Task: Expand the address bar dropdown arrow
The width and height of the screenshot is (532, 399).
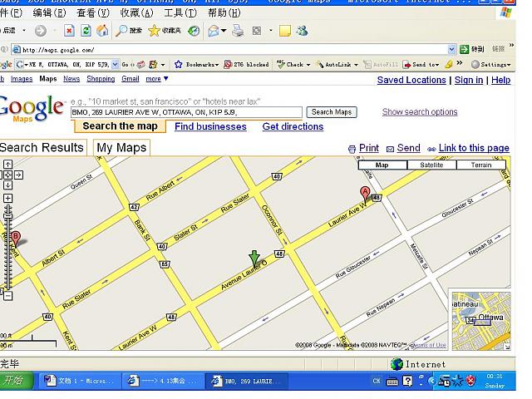Action: tap(452, 50)
